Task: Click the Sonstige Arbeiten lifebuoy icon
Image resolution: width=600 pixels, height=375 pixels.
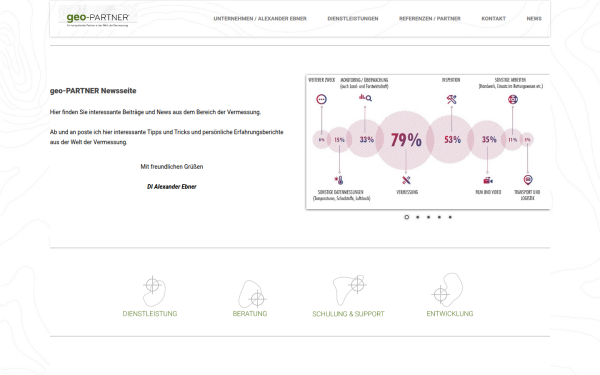Action: pyautogui.click(x=513, y=99)
